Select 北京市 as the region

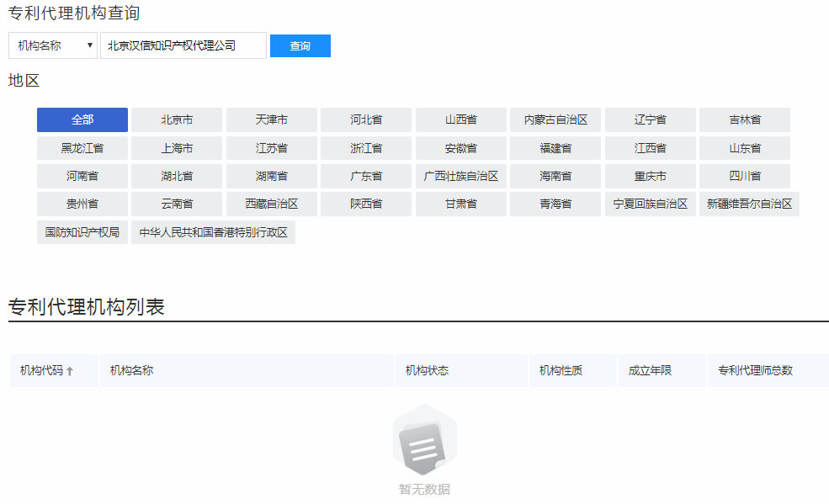[176, 119]
